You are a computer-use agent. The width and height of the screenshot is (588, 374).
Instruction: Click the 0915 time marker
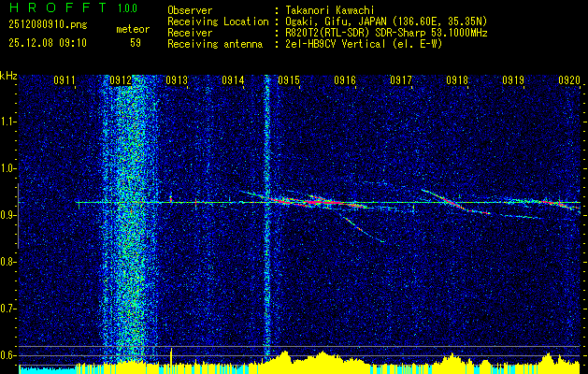coord(289,79)
